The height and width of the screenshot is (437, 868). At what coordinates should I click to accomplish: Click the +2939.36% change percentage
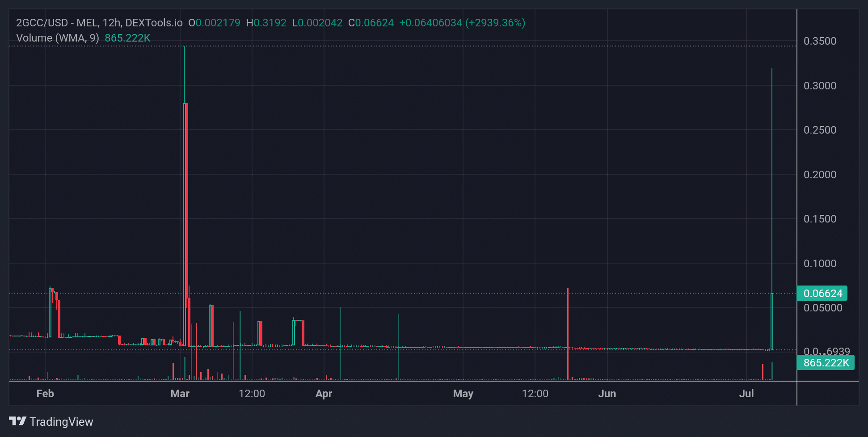(x=495, y=23)
